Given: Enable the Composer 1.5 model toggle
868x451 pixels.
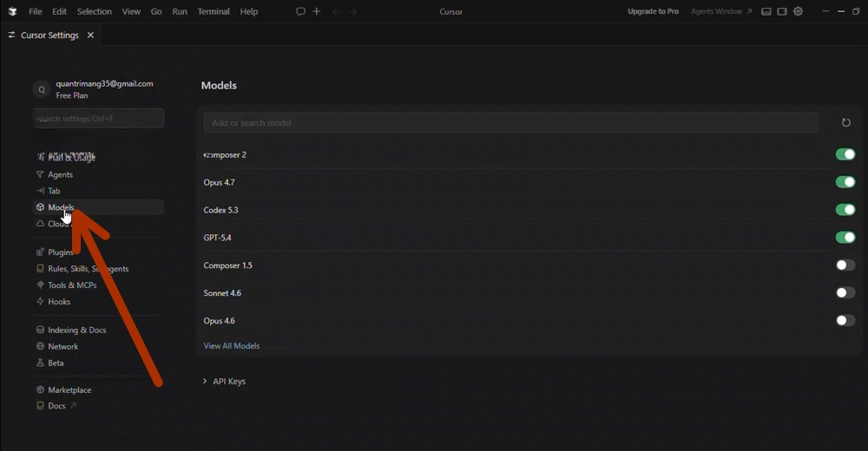Looking at the screenshot, I should (x=845, y=265).
